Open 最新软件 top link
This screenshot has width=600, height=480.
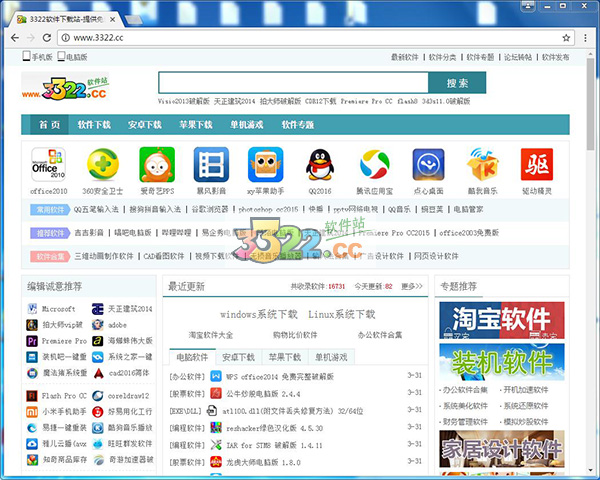click(405, 57)
